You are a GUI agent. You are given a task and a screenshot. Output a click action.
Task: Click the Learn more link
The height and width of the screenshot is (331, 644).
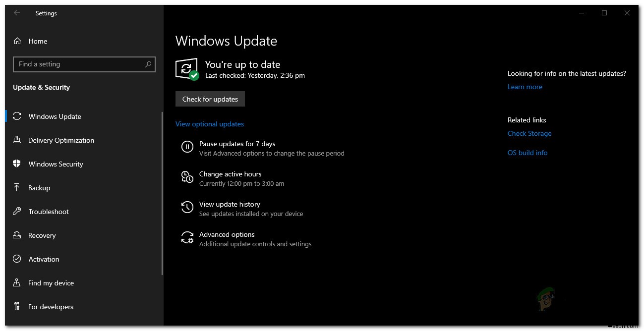(525, 87)
